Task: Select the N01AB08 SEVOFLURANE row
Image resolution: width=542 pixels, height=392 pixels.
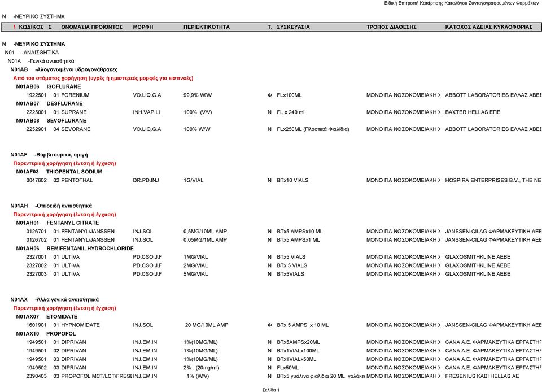Action: pos(51,121)
